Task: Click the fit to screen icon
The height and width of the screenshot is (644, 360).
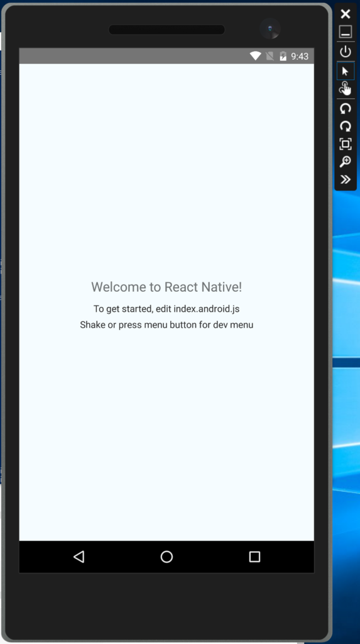Action: pyautogui.click(x=346, y=144)
